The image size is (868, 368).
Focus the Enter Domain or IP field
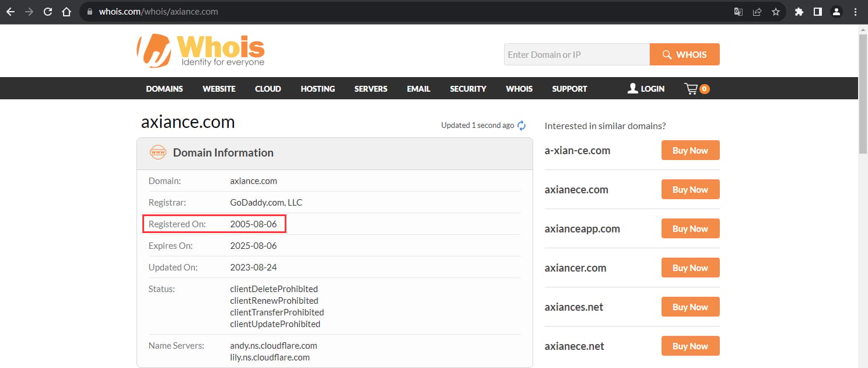tap(577, 54)
